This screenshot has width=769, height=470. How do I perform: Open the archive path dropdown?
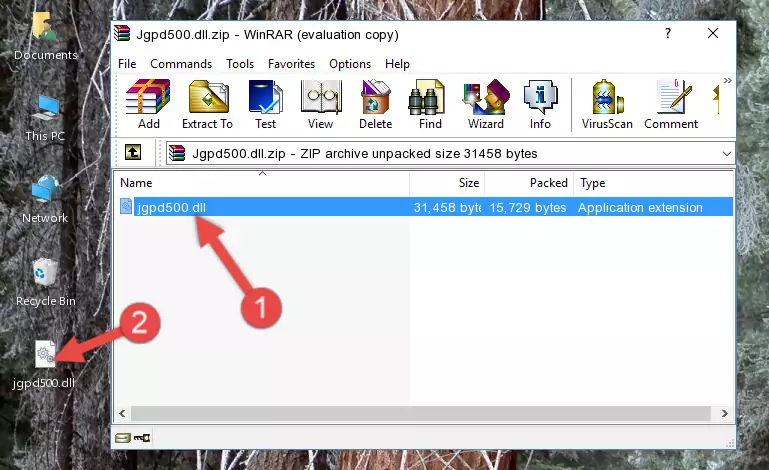726,154
